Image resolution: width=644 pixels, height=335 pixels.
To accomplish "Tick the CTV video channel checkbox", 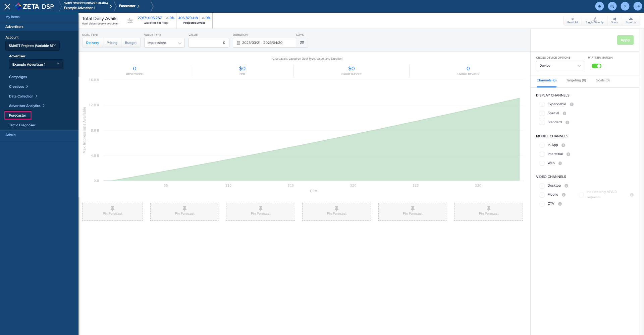I will click(542, 204).
